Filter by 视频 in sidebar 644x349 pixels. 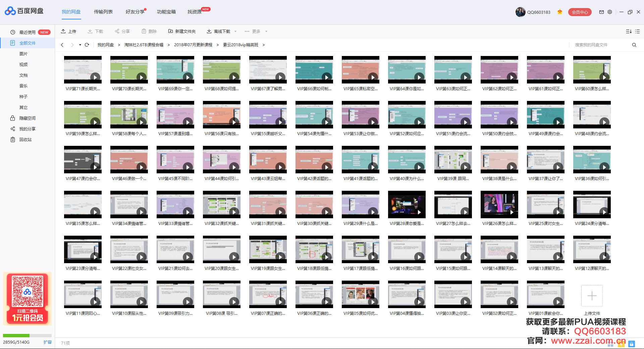pyautogui.click(x=23, y=64)
